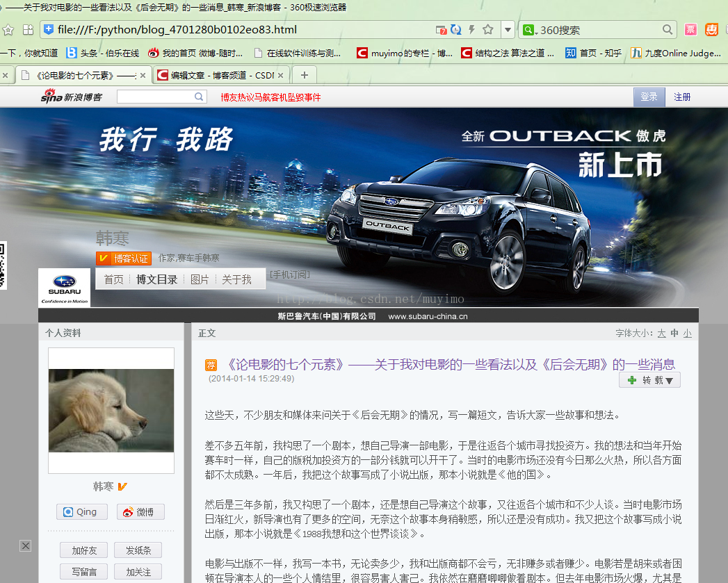Image resolution: width=728 pixels, height=583 pixels.
Task: Click the 加好友 button
Action: pyautogui.click(x=83, y=550)
